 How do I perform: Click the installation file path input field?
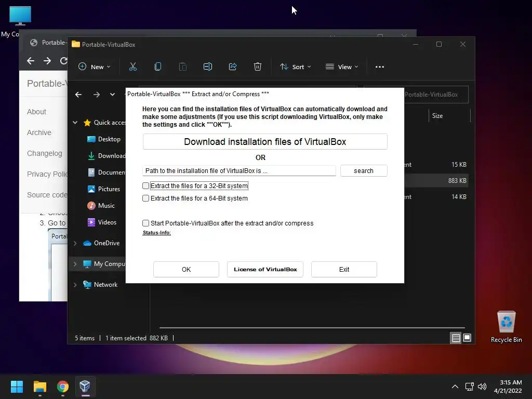(x=239, y=170)
